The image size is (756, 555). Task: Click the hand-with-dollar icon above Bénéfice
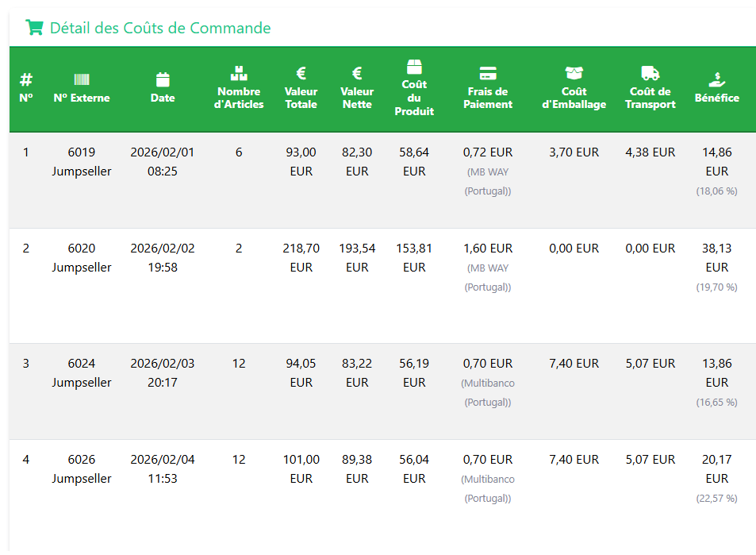pyautogui.click(x=717, y=79)
